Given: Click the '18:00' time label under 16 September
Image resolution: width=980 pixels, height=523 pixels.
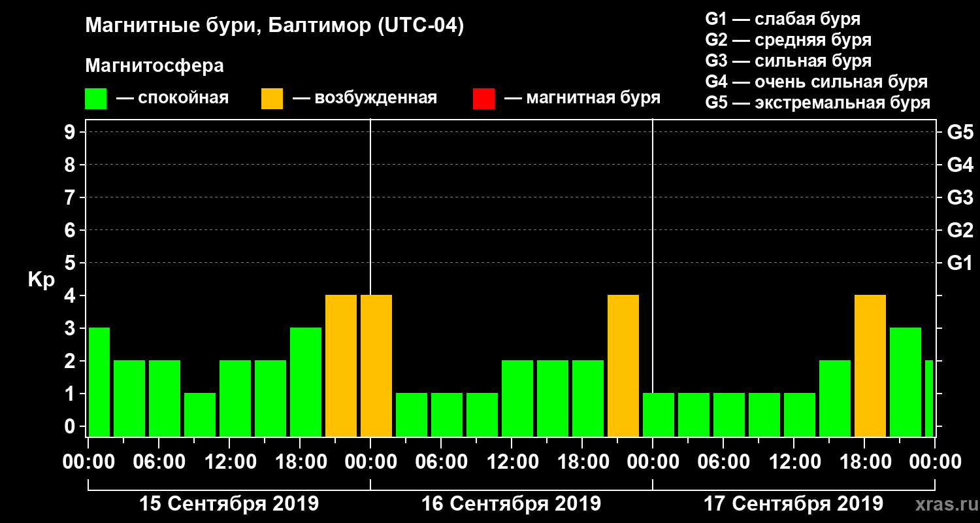Looking at the screenshot, I should [582, 462].
